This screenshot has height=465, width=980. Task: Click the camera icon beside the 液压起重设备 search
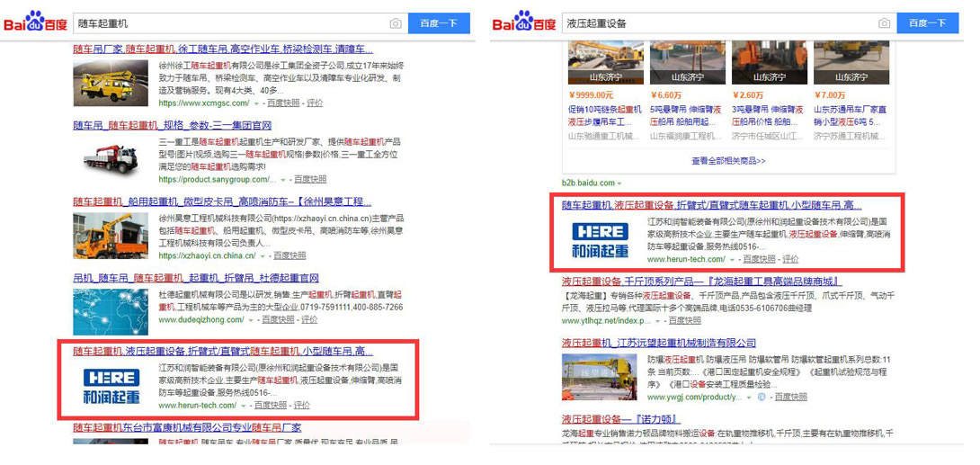click(x=884, y=23)
